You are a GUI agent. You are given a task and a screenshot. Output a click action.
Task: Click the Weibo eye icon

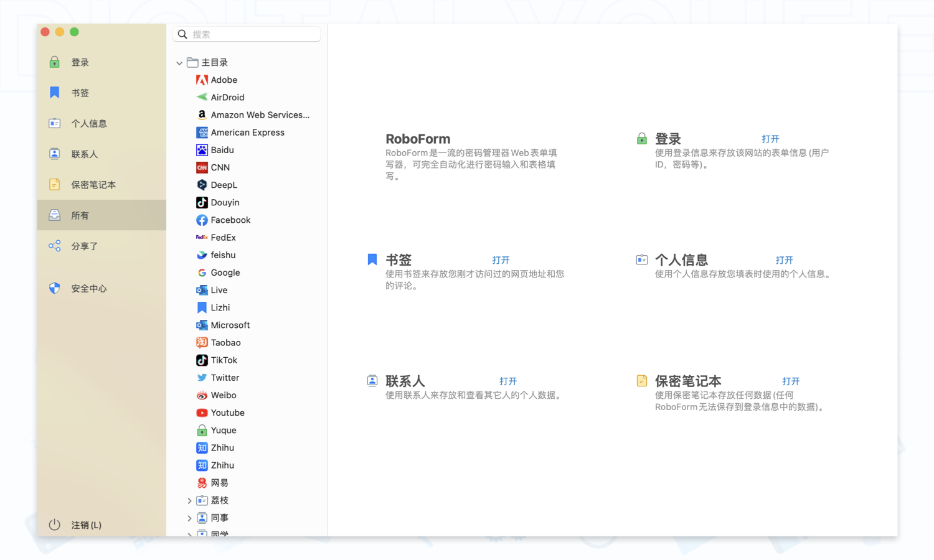pyautogui.click(x=202, y=395)
